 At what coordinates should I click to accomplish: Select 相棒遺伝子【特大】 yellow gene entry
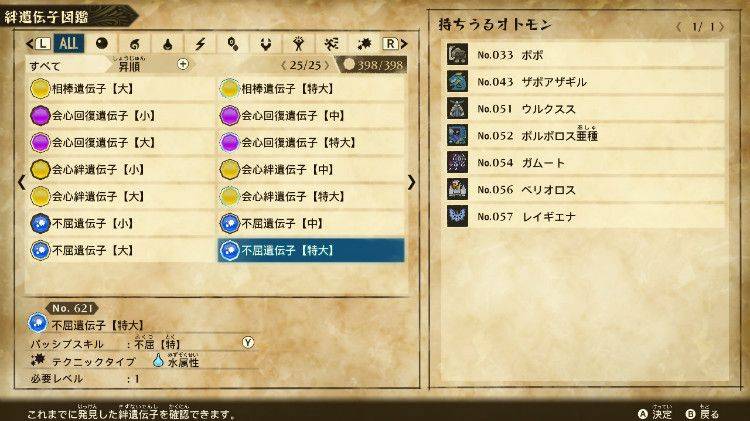[310, 89]
